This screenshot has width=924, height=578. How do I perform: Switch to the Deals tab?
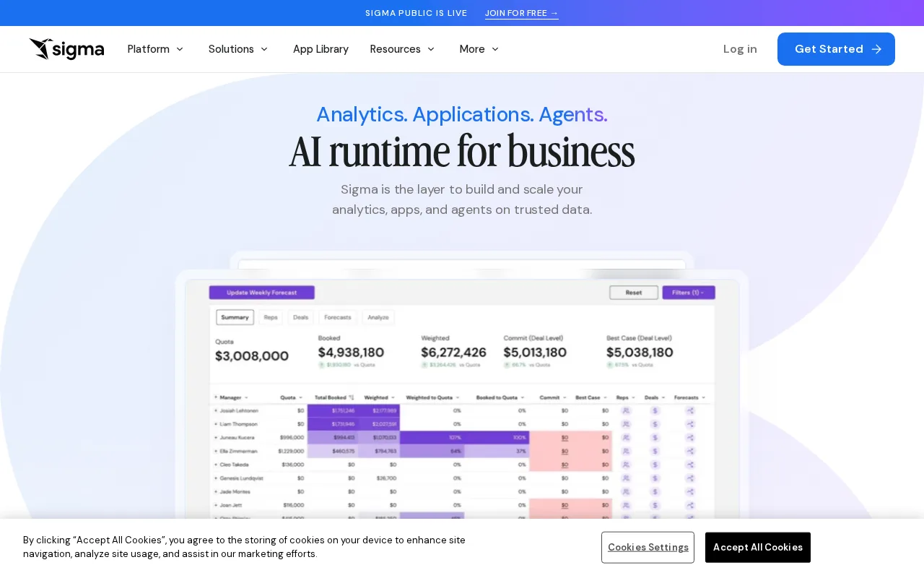coord(301,317)
